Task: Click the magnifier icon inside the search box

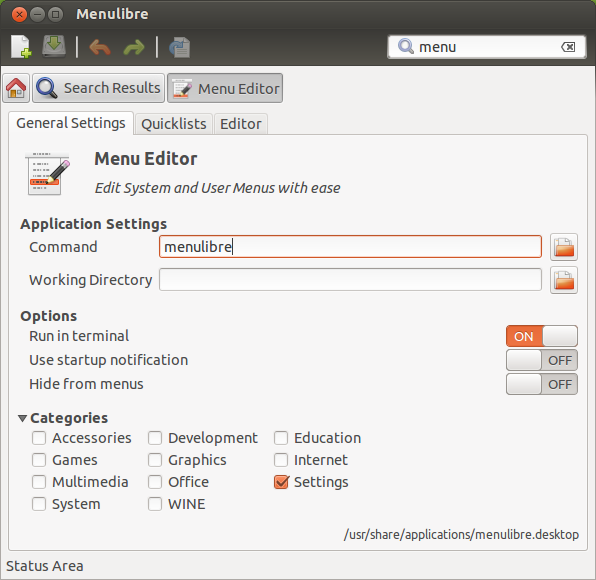Action: click(406, 47)
